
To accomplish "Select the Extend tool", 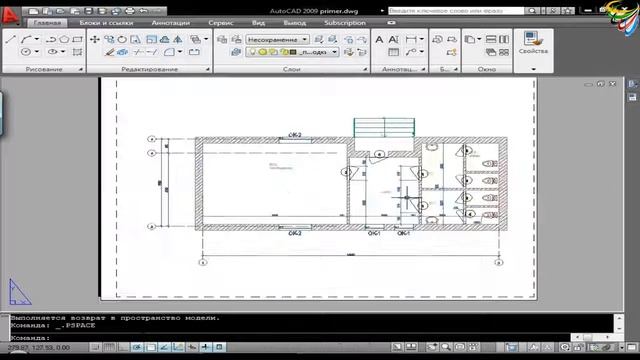I will [152, 52].
